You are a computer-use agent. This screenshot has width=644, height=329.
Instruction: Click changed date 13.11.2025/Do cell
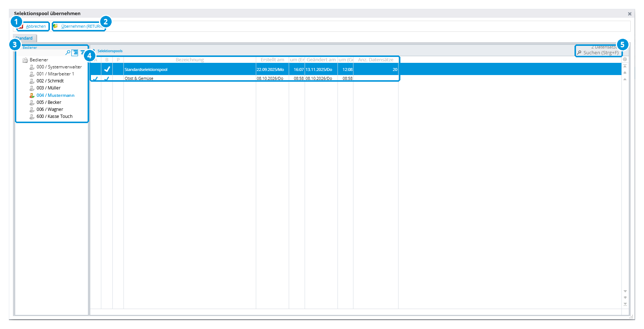[321, 69]
